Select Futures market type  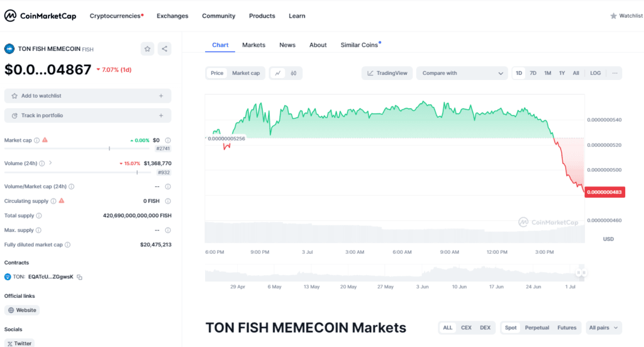[x=567, y=327]
